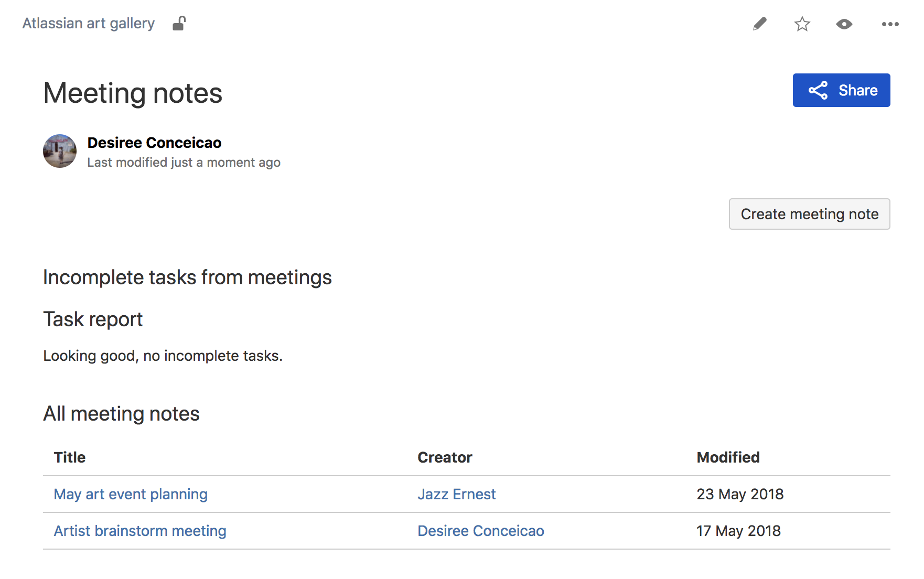Click Desiree Conceicao's profile avatar
The width and height of the screenshot is (924, 579).
coord(59,151)
